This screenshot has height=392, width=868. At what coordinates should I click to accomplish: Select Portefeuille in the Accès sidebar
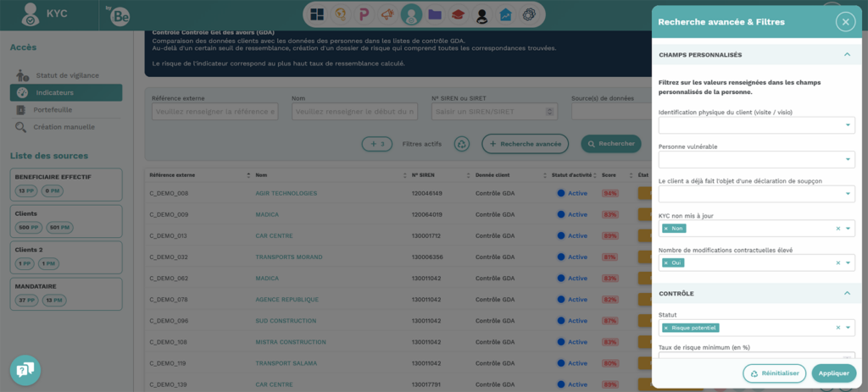[53, 110]
